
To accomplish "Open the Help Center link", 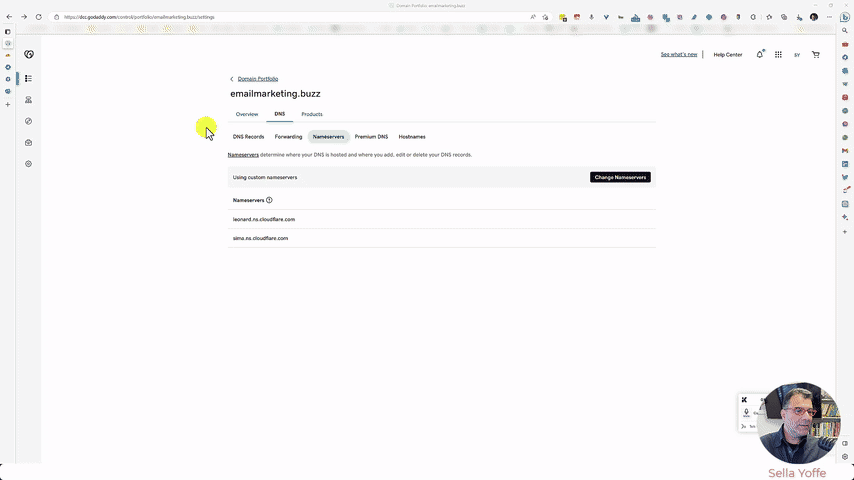I will click(x=728, y=54).
